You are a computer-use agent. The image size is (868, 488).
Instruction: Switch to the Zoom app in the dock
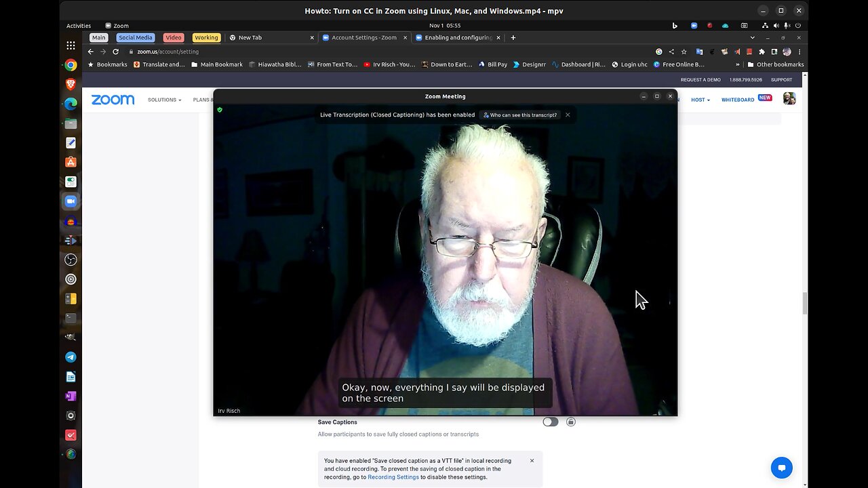click(71, 201)
